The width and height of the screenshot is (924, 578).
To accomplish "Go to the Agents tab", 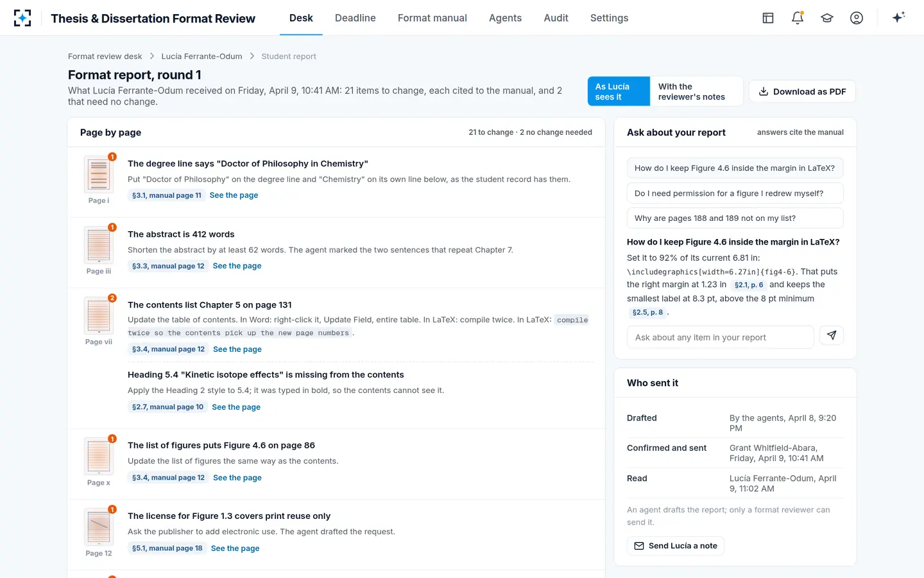I will click(x=506, y=18).
